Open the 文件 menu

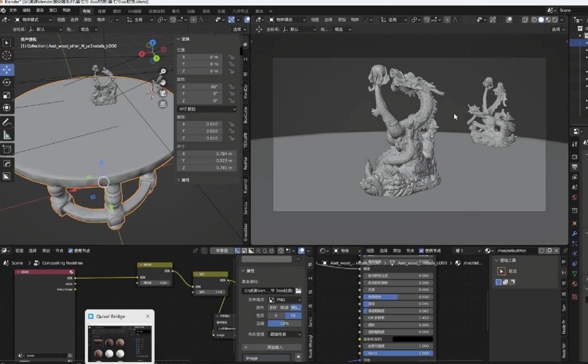pyautogui.click(x=13, y=10)
